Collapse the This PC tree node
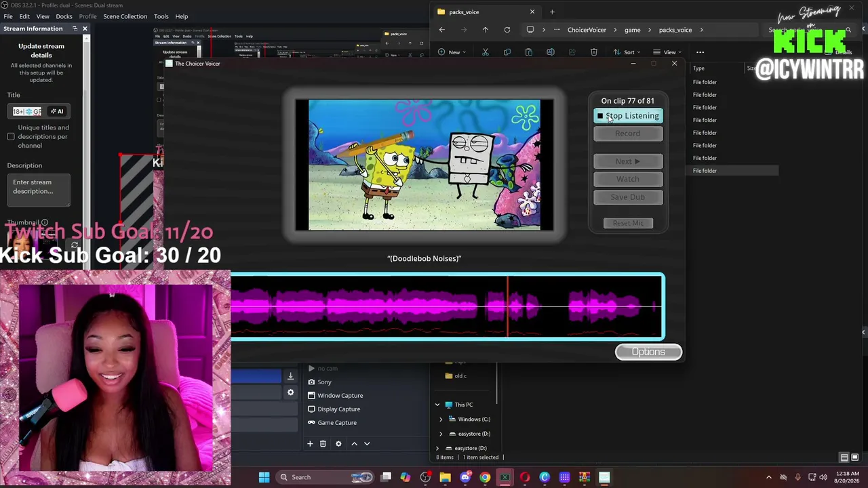This screenshot has width=868, height=488. 437,405
